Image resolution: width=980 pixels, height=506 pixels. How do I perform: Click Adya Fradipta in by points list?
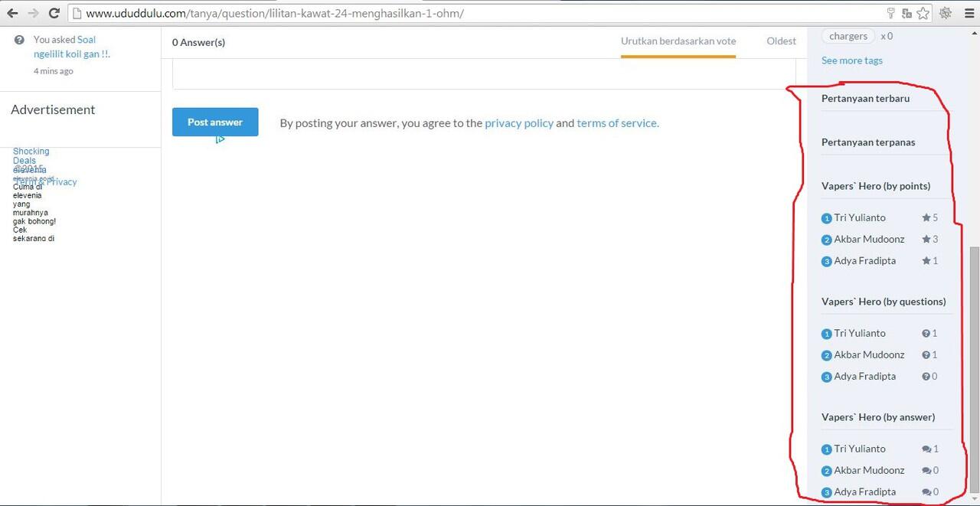[864, 261]
